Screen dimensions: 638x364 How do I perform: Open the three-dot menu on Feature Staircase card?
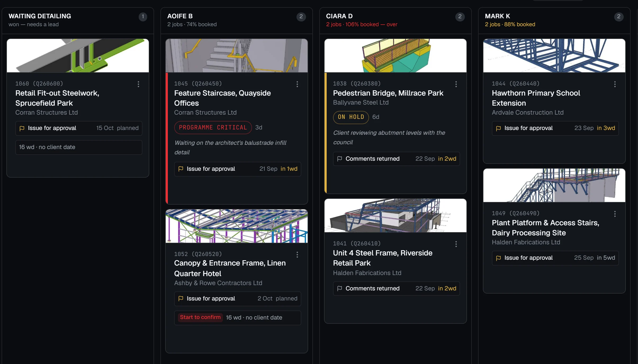click(297, 84)
